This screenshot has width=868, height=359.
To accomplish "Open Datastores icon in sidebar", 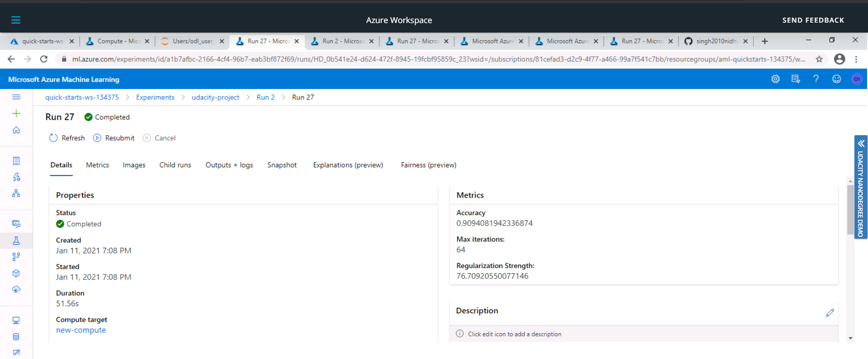I will tap(16, 337).
